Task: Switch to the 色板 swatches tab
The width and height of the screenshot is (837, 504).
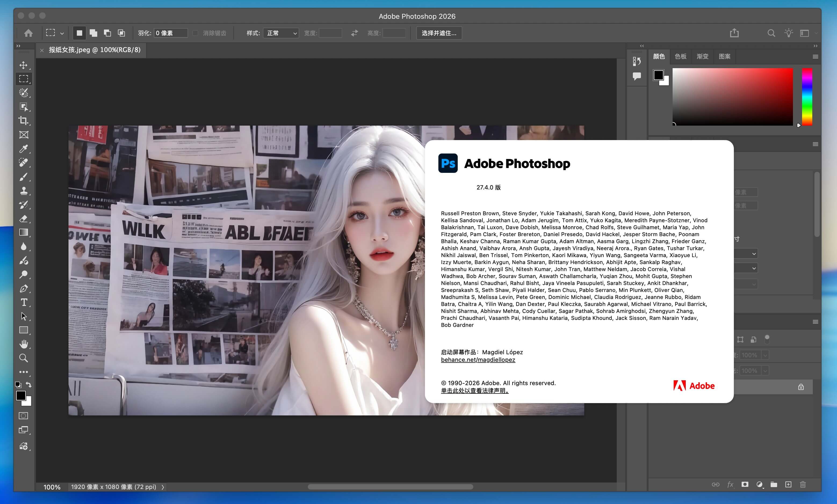Action: pos(680,56)
